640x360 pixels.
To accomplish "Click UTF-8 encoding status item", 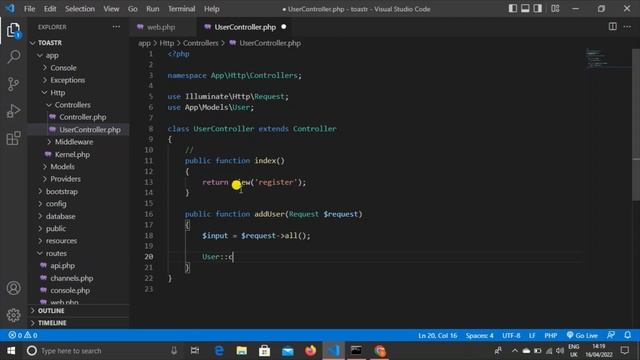I will coord(511,335).
